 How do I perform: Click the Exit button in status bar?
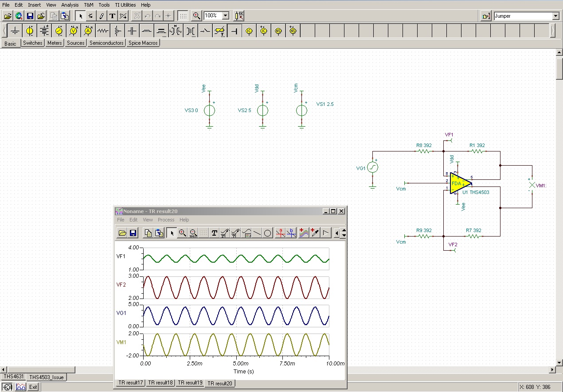click(x=33, y=387)
